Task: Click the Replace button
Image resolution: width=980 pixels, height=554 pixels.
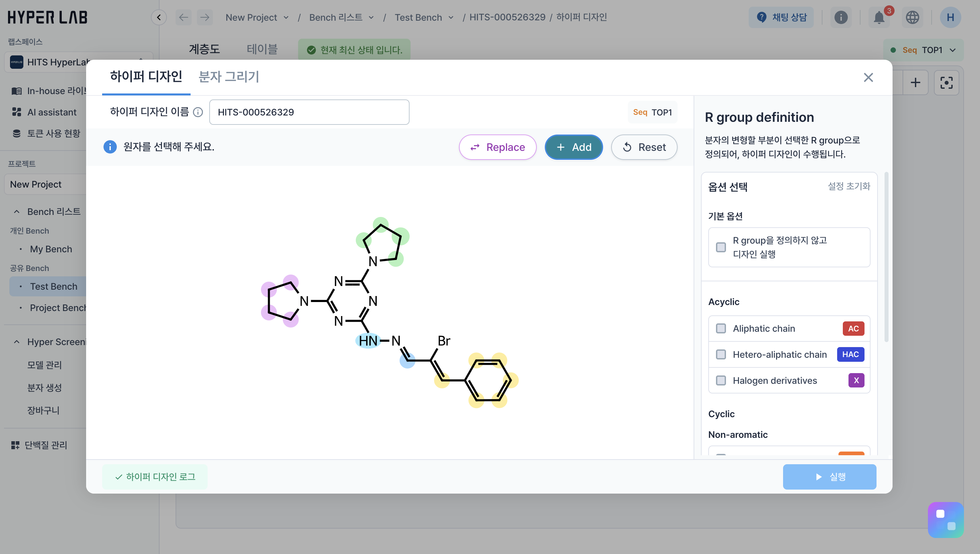Action: pyautogui.click(x=497, y=147)
